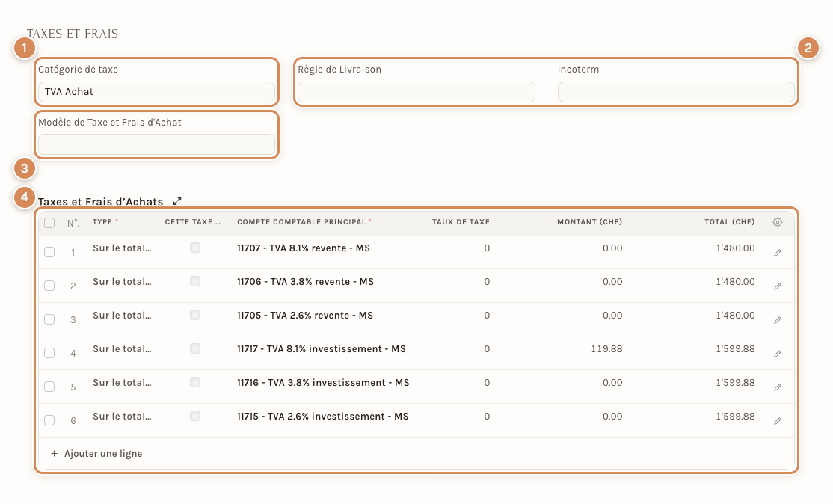This screenshot has height=504, width=833.
Task: Click the Total (CHF) column header
Action: coord(729,222)
